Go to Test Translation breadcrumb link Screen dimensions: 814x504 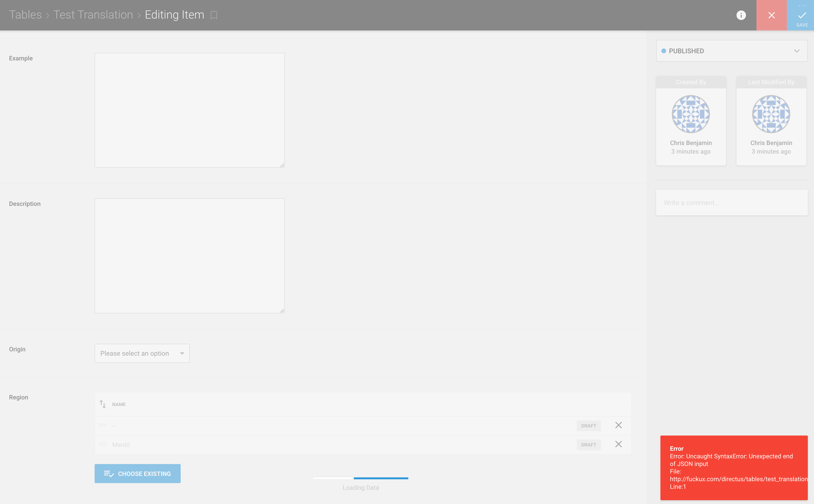pyautogui.click(x=93, y=15)
